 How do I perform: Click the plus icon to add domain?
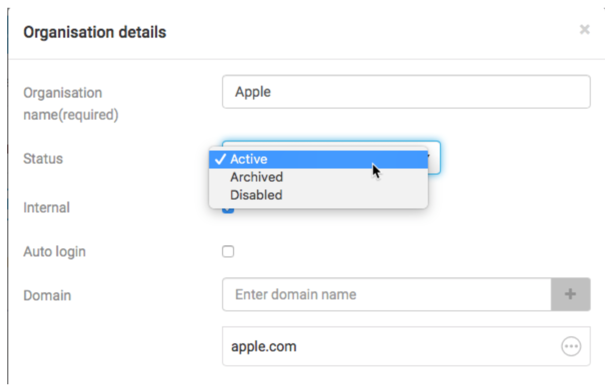click(x=571, y=294)
